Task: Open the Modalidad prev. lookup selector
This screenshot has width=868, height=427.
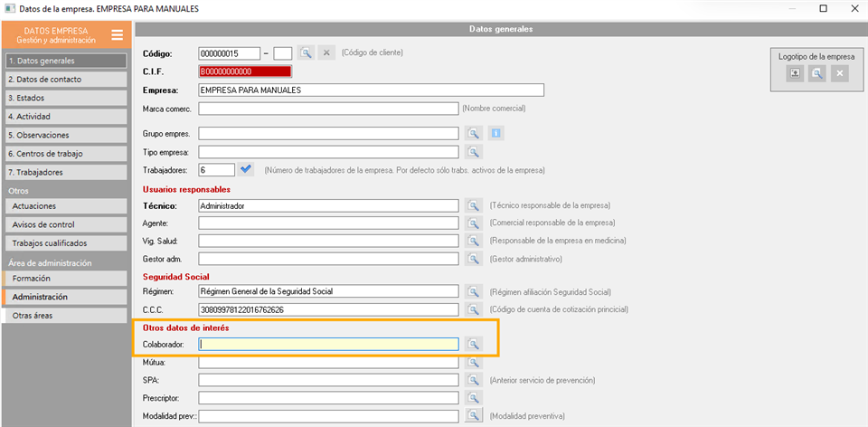Action: pos(474,415)
